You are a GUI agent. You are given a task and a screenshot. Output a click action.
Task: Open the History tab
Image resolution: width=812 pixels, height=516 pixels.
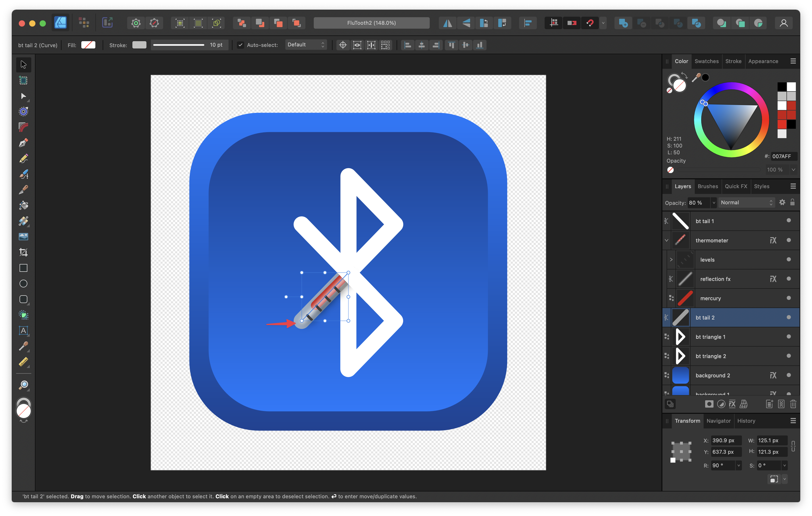pyautogui.click(x=746, y=421)
